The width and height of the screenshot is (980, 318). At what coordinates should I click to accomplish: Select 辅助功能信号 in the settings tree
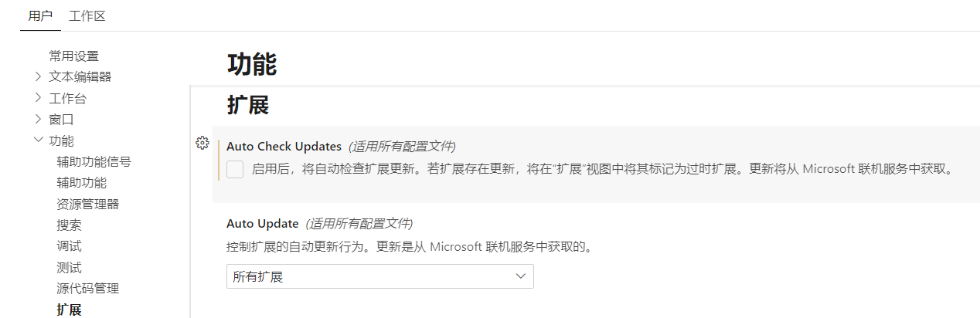(x=94, y=162)
